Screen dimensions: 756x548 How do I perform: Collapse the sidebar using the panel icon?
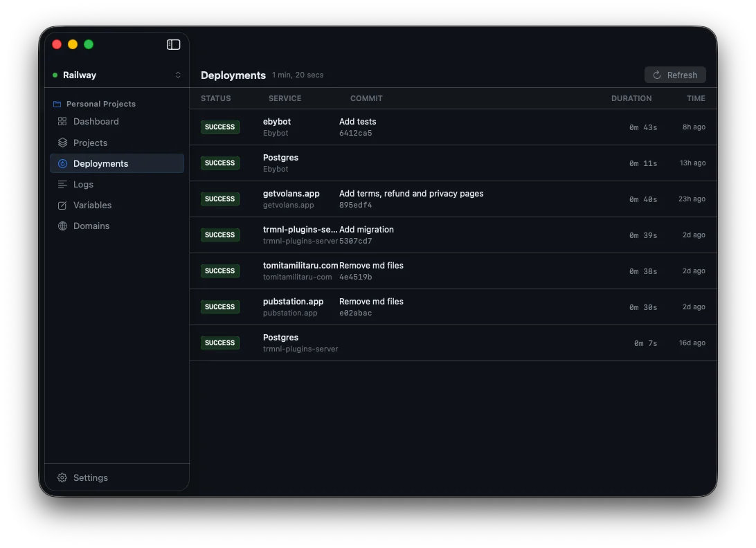(x=173, y=44)
